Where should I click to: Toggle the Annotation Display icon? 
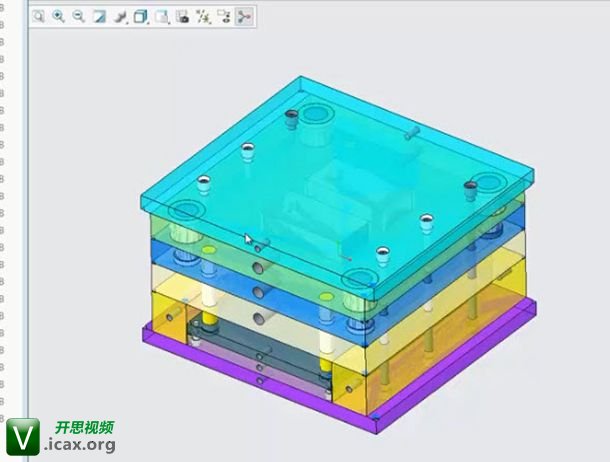pyautogui.click(x=224, y=17)
